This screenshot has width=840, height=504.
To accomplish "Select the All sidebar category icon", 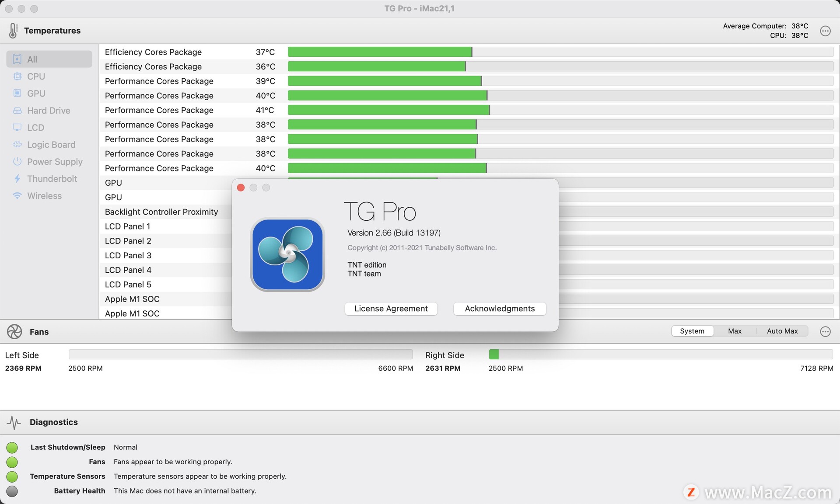I will [17, 59].
